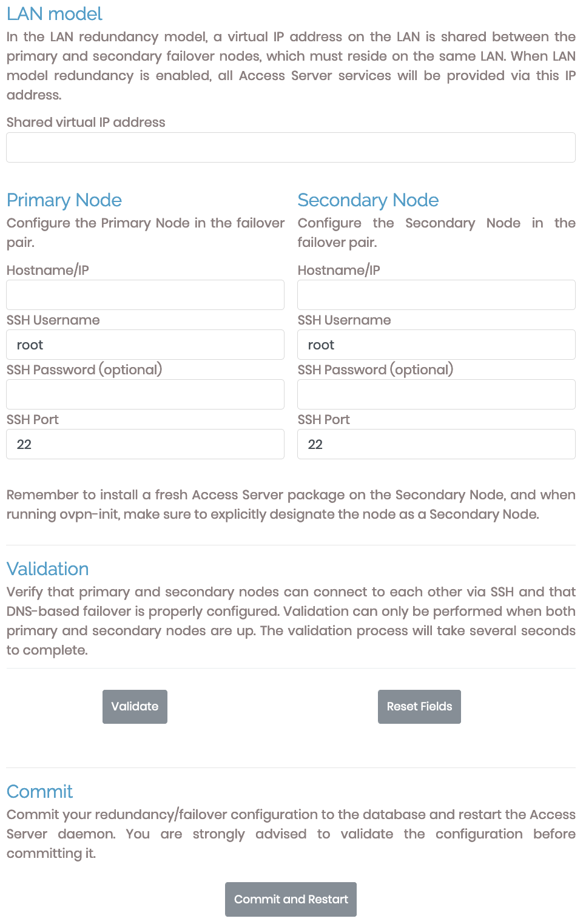Click the Commit section heading
Screen dimensions: 586x924
pyautogui.click(x=39, y=792)
